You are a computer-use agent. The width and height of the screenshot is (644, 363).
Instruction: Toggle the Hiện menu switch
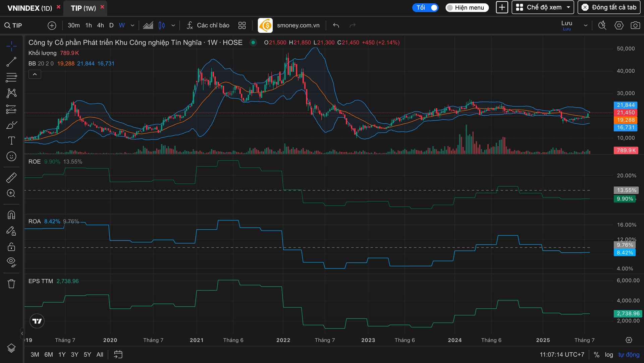click(x=467, y=7)
